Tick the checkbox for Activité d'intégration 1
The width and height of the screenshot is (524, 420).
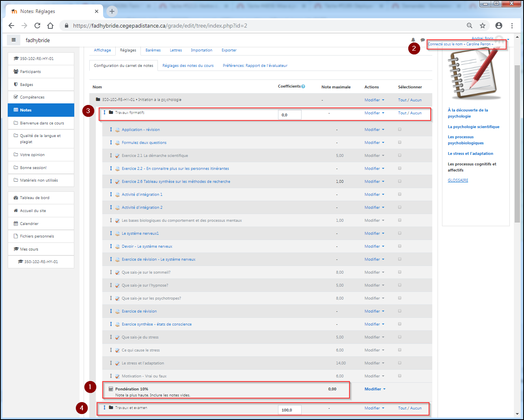point(400,194)
